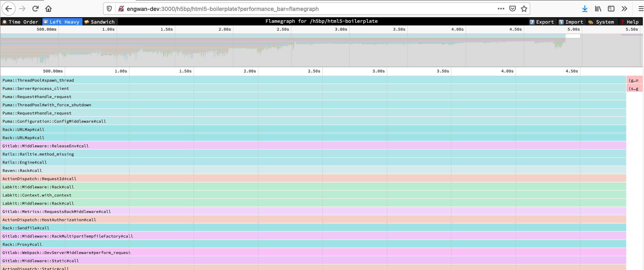Toggle the sidebar view icon
This screenshot has height=270, width=644.
point(611,9)
